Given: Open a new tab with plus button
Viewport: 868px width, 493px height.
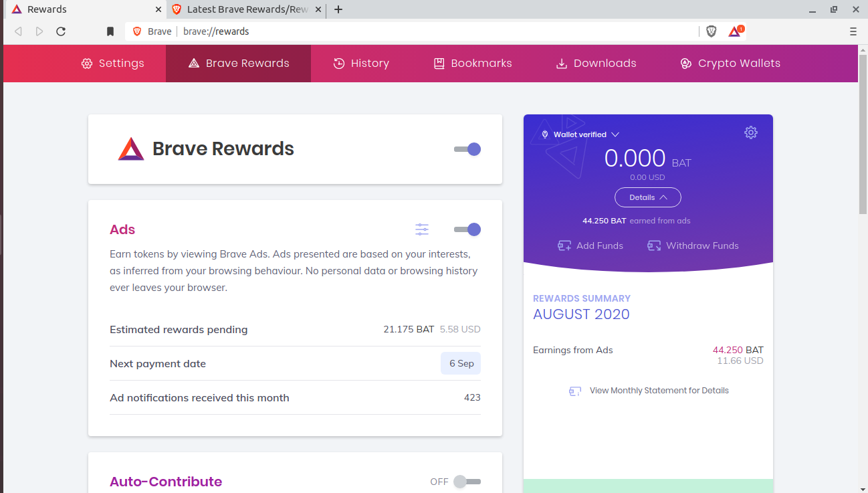Looking at the screenshot, I should [338, 9].
